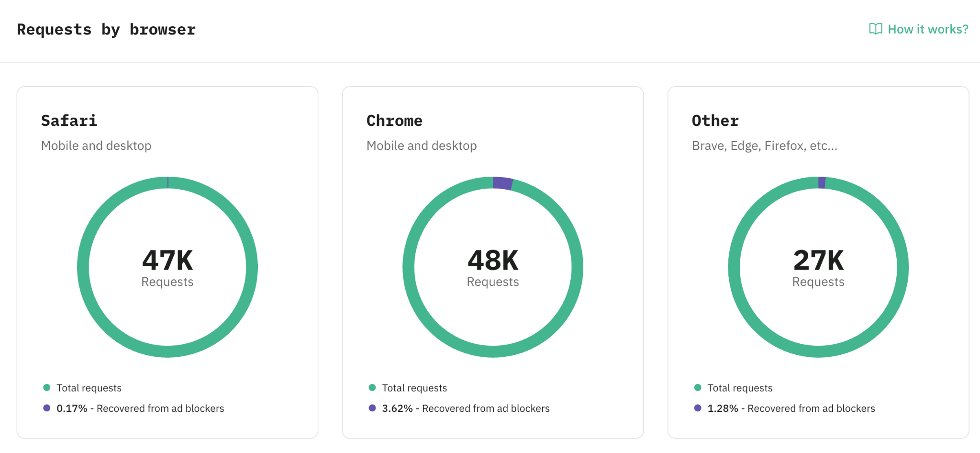Click the open-book icon beside 'How it works?'
The height and width of the screenshot is (453, 980).
pos(876,29)
